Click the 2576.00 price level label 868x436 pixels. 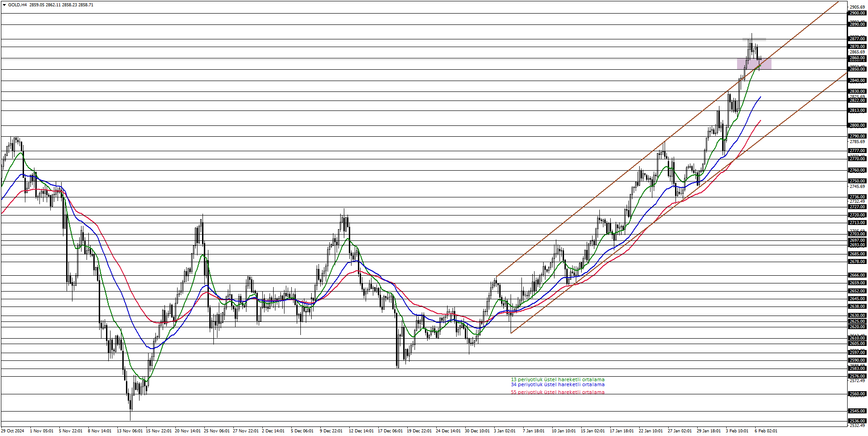tap(857, 376)
